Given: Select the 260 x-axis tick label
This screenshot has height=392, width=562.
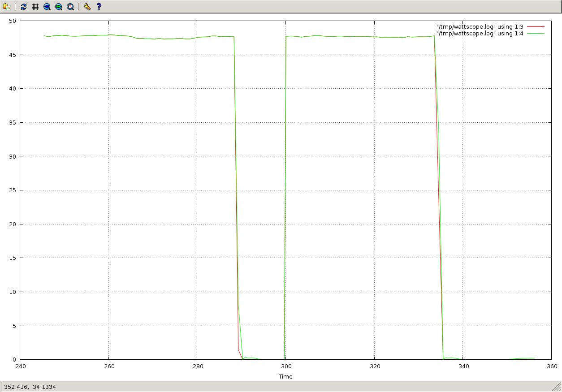Looking at the screenshot, I should [108, 366].
